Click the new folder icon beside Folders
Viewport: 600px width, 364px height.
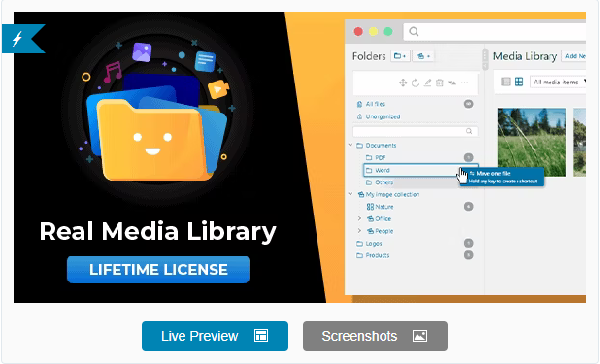click(x=400, y=56)
